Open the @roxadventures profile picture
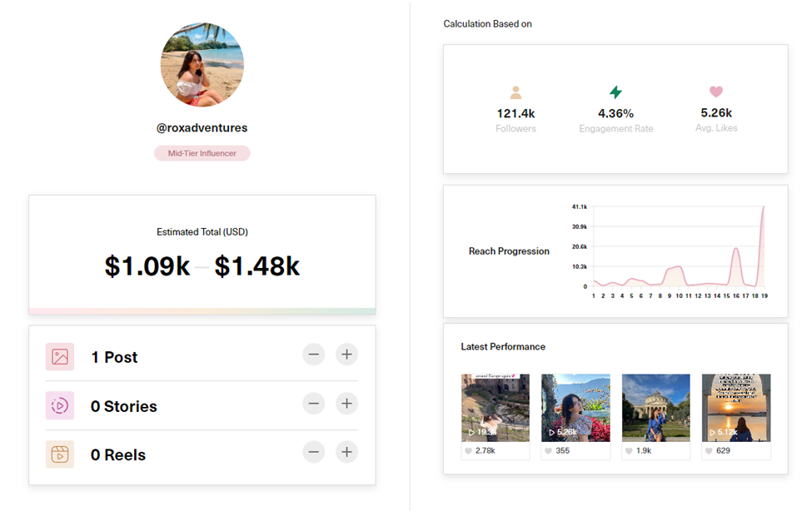Image resolution: width=812 pixels, height=511 pixels. (202, 65)
